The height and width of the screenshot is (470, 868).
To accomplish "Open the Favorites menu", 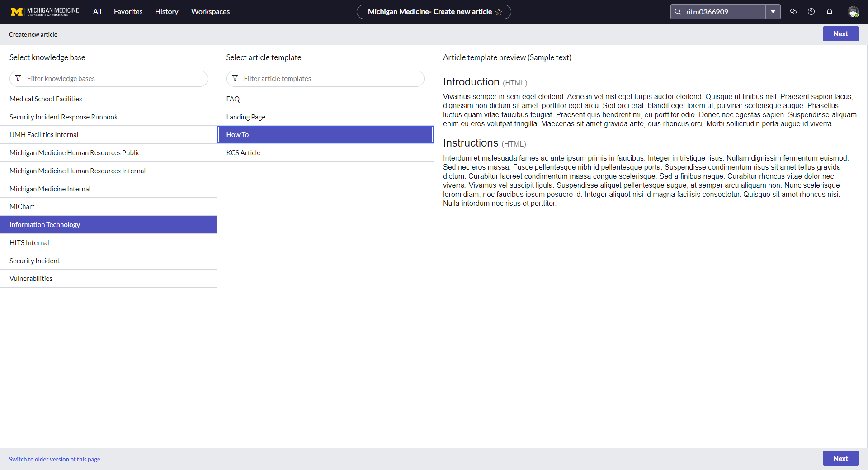I will point(128,11).
